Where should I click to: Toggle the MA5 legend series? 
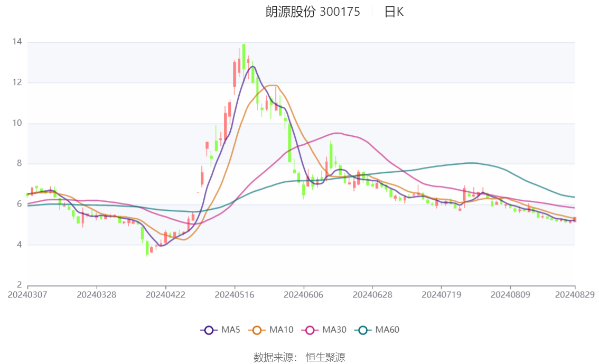(220, 330)
